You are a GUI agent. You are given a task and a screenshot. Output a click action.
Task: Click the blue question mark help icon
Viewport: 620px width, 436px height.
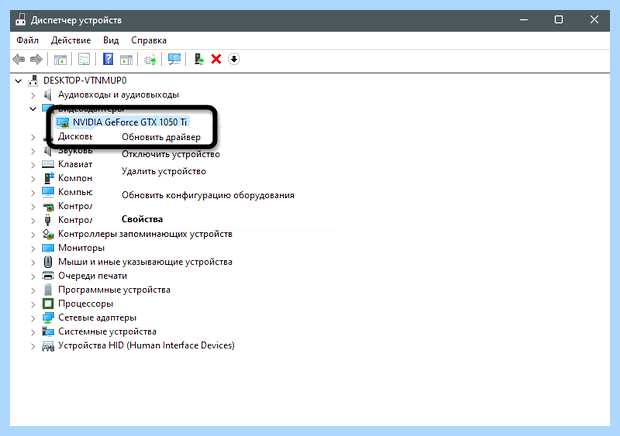click(108, 59)
